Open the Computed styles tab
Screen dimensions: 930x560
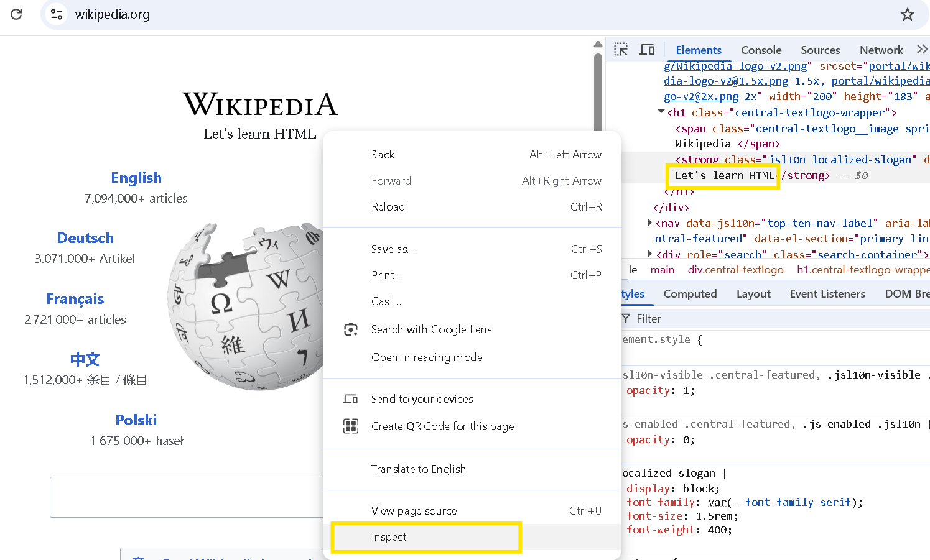pyautogui.click(x=690, y=293)
